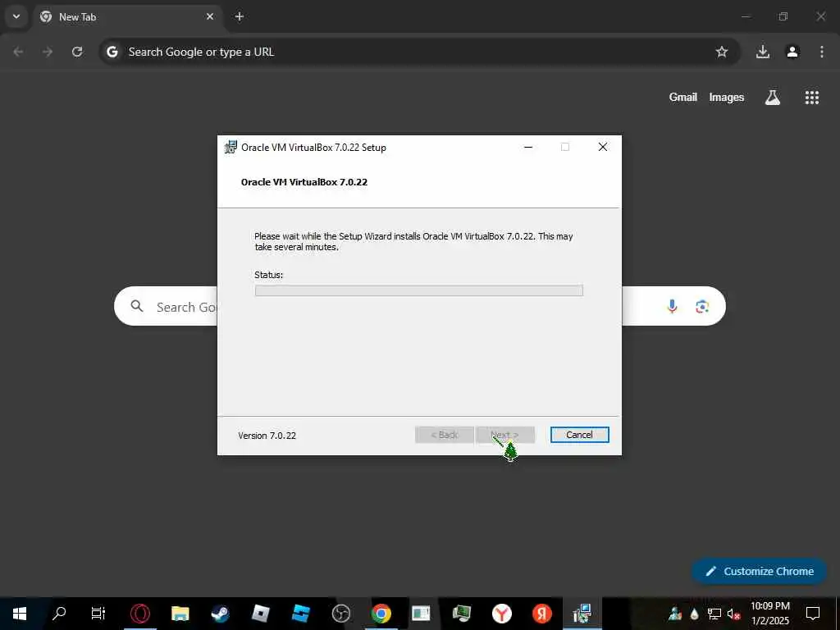Open the Windows Start menu
This screenshot has height=630, width=840.
pos(20,614)
